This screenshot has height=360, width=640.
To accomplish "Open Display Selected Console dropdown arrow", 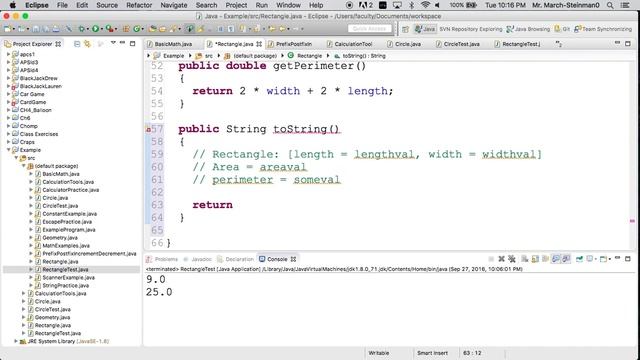I will (x=596, y=259).
